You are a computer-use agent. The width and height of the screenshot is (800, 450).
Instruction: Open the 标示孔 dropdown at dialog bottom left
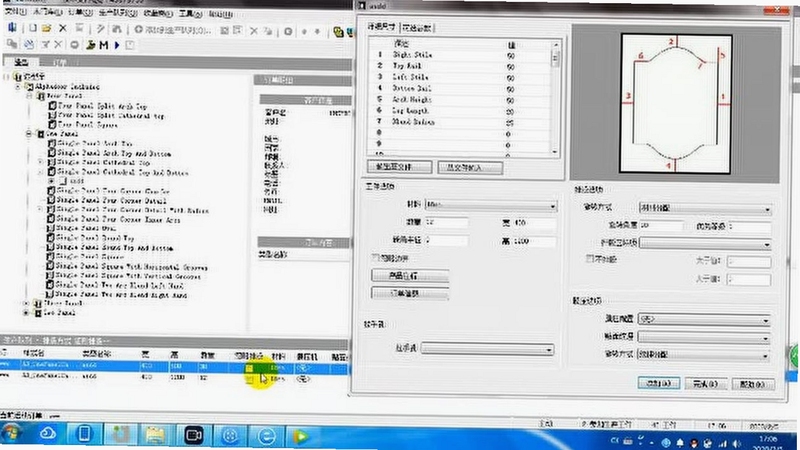[x=487, y=349]
